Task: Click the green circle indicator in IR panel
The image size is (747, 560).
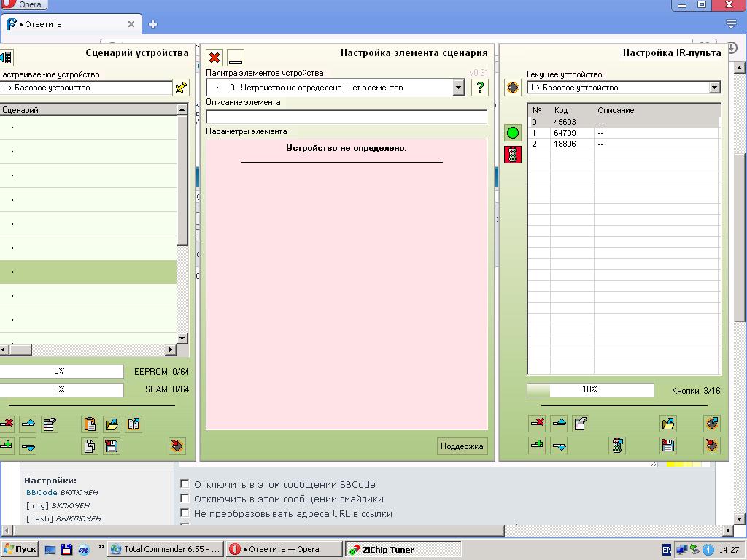Action: (x=513, y=133)
